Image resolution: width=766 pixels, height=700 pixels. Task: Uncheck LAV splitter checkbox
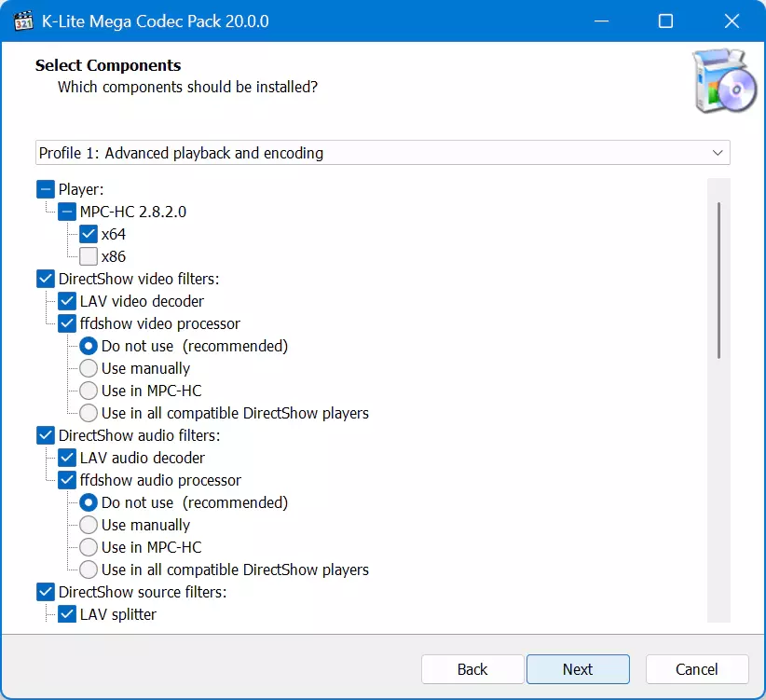click(67, 614)
